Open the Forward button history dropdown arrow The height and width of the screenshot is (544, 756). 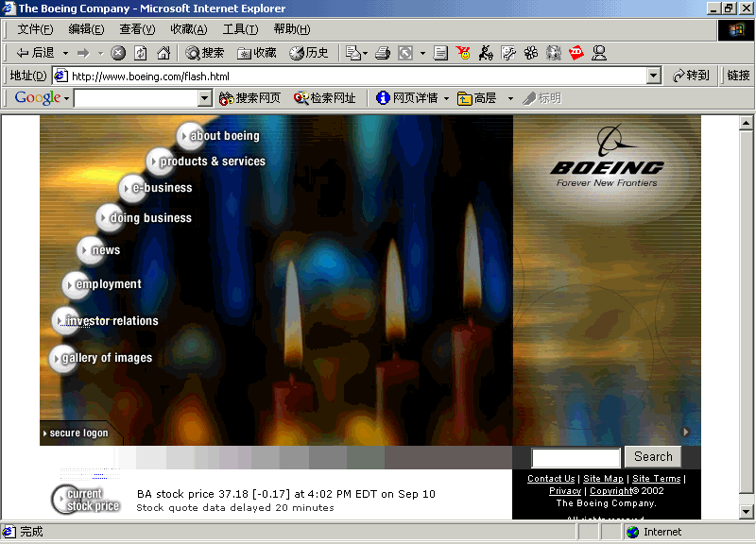coord(100,53)
